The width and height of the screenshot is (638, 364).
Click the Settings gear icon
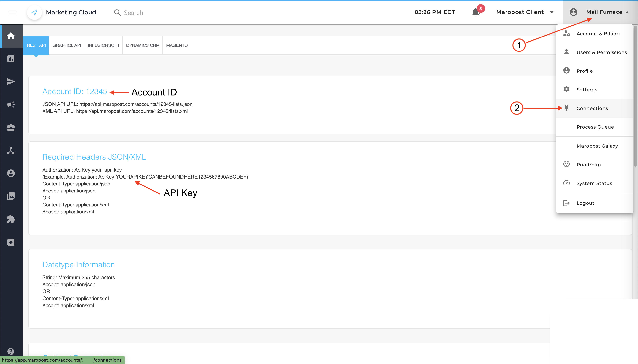pyautogui.click(x=567, y=89)
